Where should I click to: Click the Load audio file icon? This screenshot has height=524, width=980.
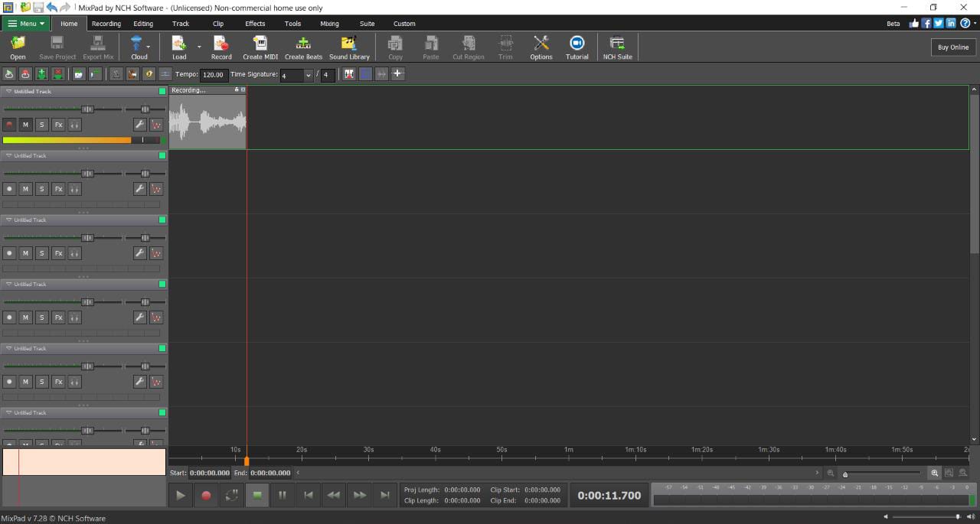pyautogui.click(x=179, y=47)
